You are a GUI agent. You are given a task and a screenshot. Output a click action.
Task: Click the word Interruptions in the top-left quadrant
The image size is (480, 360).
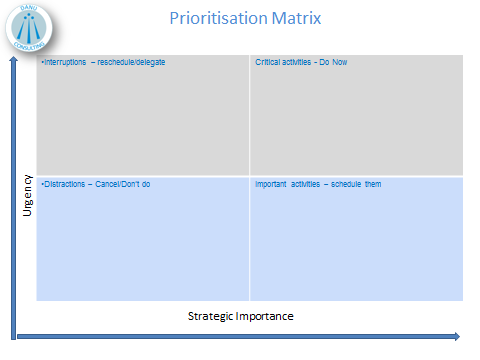tap(65, 62)
